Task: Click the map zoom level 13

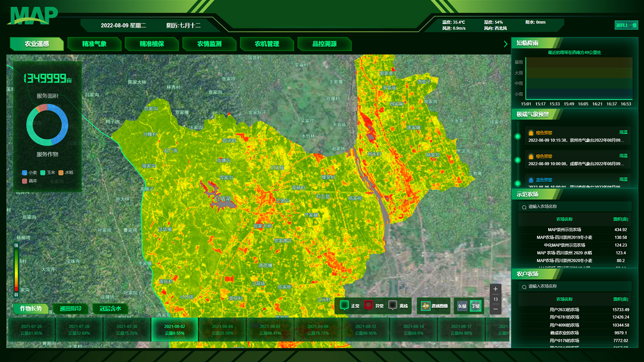Action: coord(496,299)
